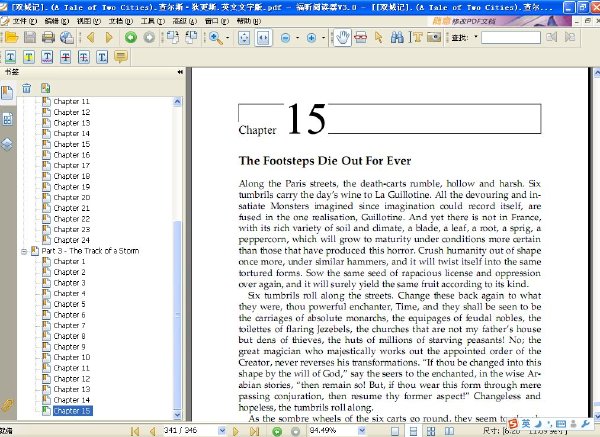Click bookmarks panel scroll down arrow
The height and width of the screenshot is (437, 600).
(x=177, y=414)
